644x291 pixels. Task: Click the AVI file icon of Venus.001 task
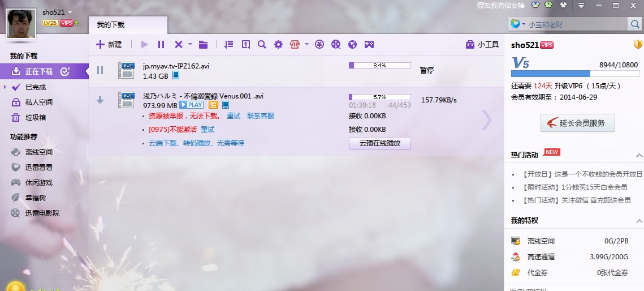[x=126, y=100]
